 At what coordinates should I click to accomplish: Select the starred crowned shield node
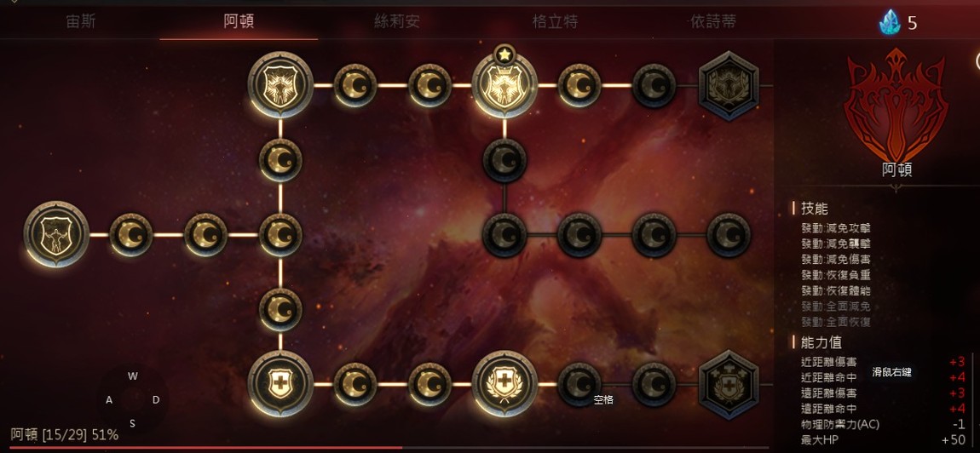tap(504, 85)
